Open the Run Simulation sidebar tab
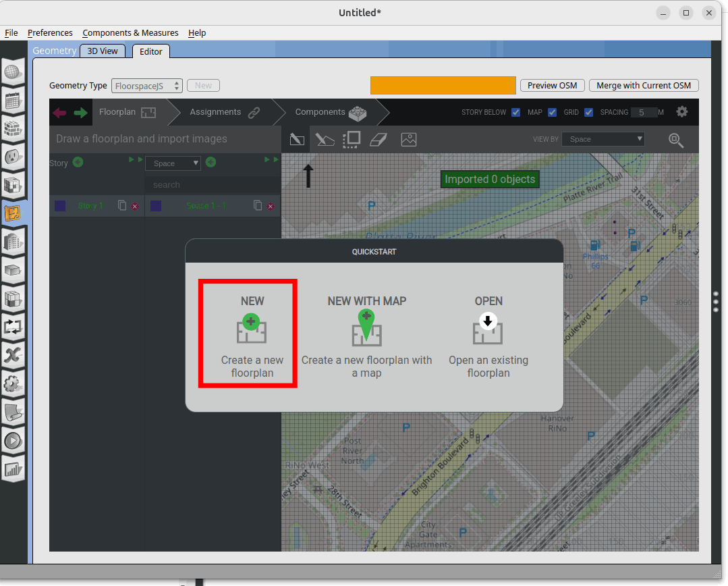Viewport: 728px width, 586px height. [13, 442]
